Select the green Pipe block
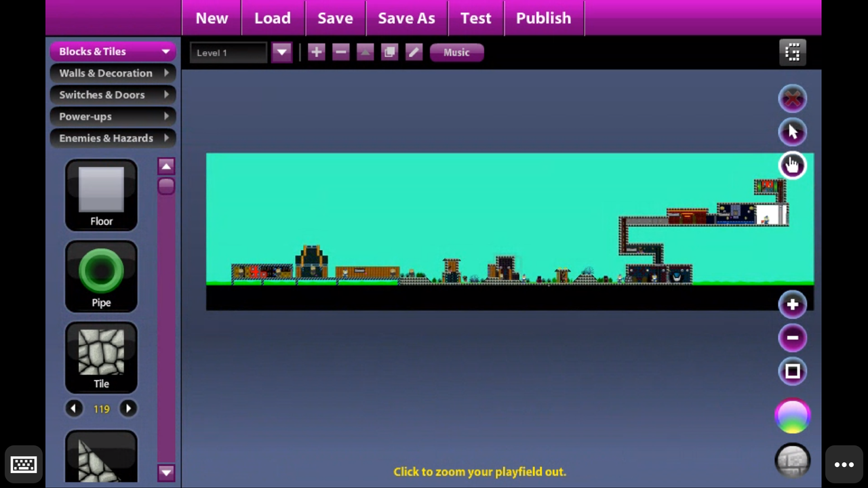This screenshot has width=868, height=488. pyautogui.click(x=101, y=277)
